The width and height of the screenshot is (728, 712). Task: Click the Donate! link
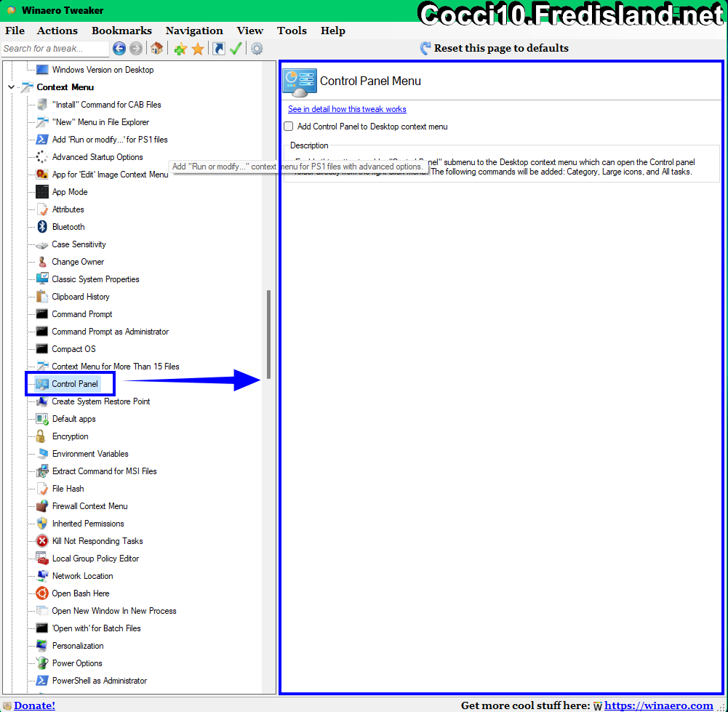pos(34,705)
